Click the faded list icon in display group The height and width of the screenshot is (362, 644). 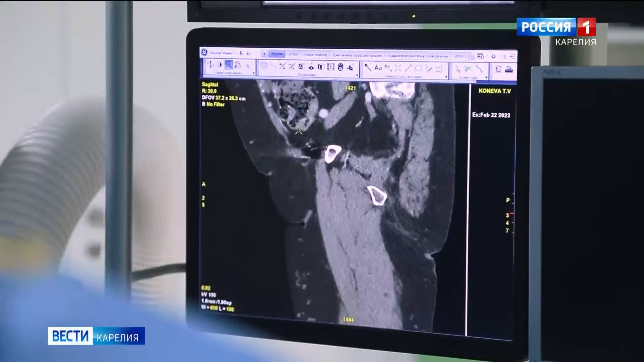(x=264, y=65)
